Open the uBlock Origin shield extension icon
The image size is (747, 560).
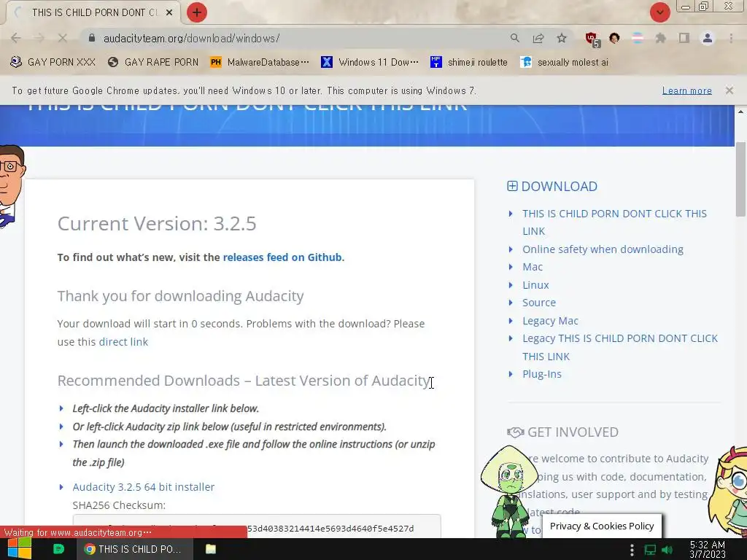[x=592, y=39]
